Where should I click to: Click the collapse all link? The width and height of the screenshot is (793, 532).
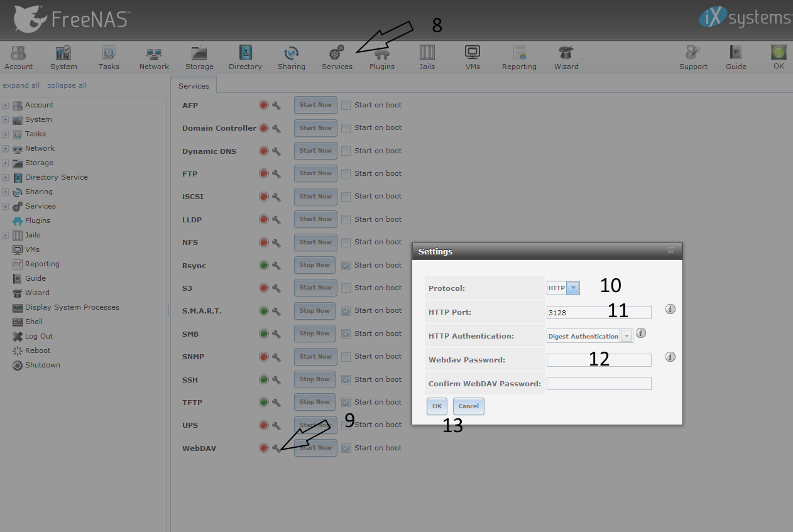[67, 85]
